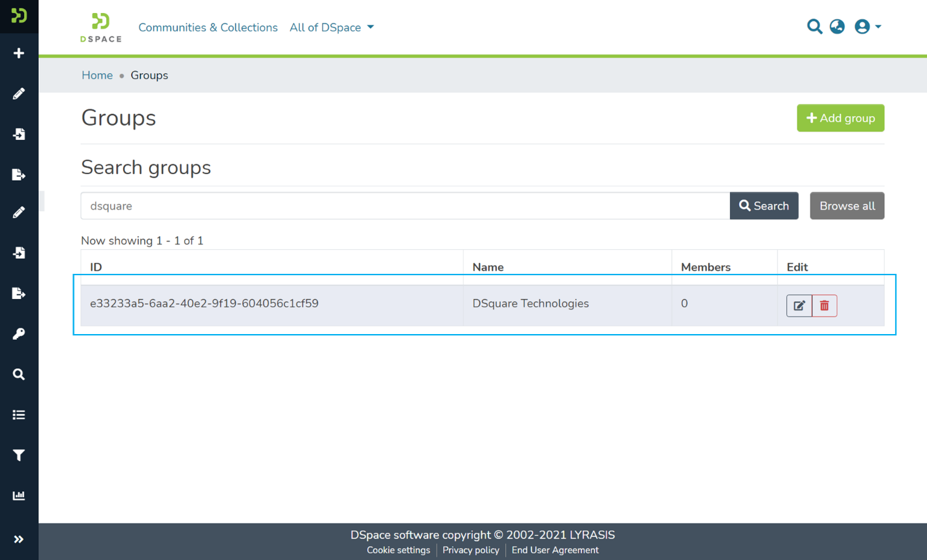Click the Browse all button
The width and height of the screenshot is (927, 560).
(847, 206)
